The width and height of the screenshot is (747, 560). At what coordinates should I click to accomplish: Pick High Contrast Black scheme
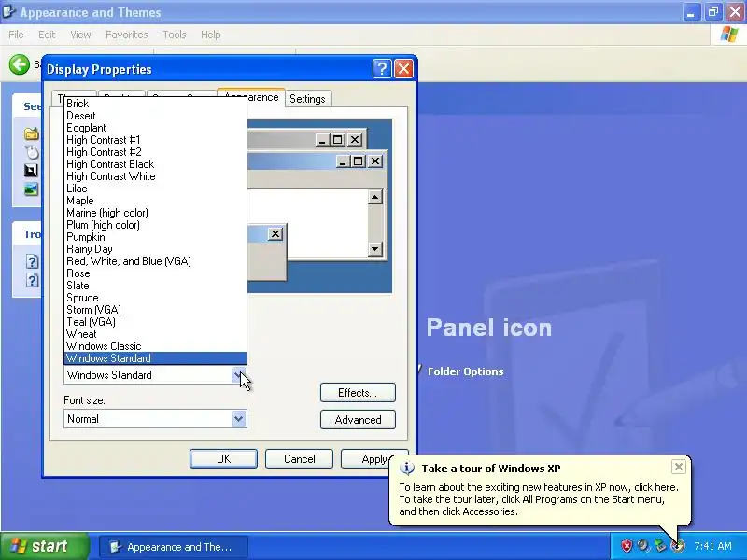[x=155, y=164]
